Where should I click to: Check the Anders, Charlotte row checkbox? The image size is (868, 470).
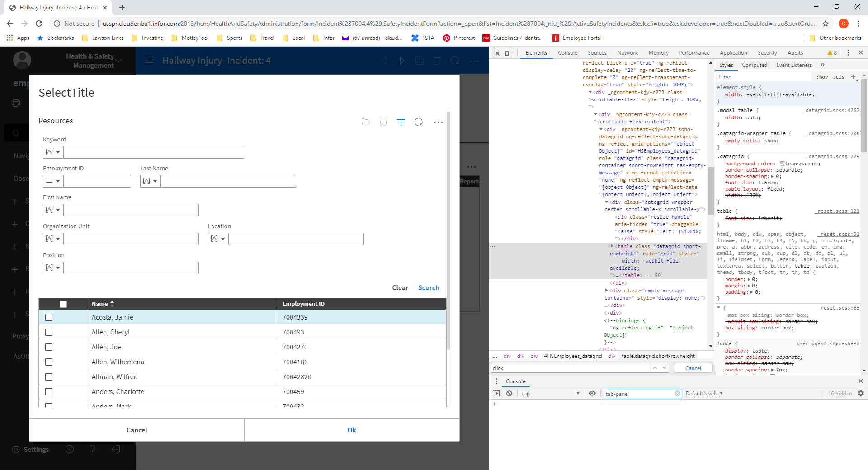(49, 392)
